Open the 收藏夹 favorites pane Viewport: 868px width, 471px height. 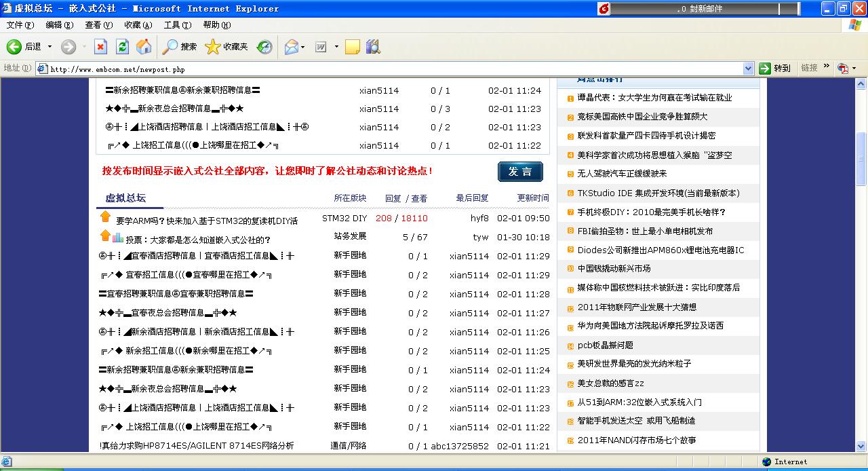(226, 47)
